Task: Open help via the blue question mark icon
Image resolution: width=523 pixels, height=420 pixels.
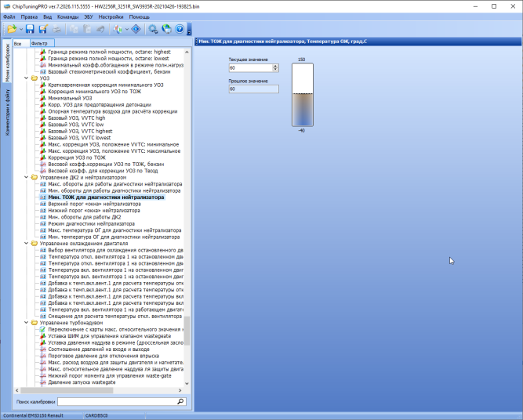Action: (x=180, y=29)
